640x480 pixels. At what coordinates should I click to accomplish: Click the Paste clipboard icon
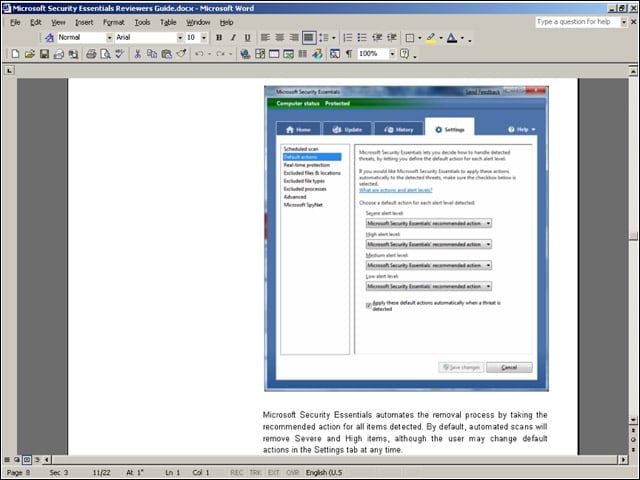tap(167, 54)
